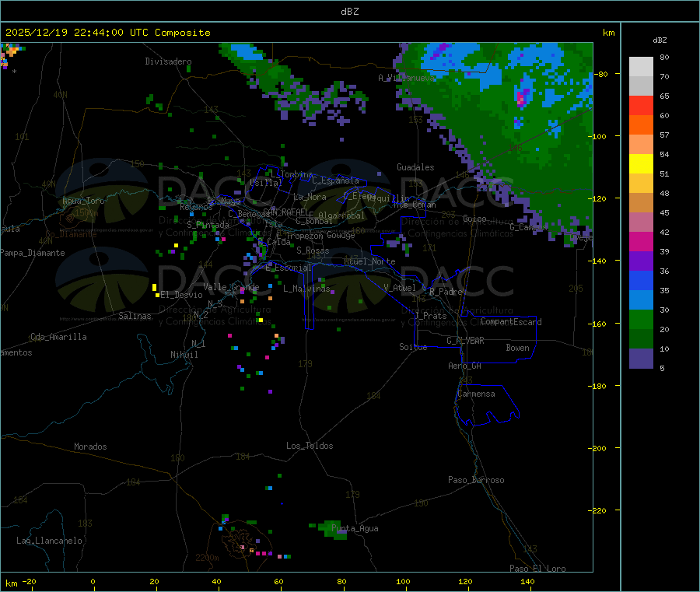Click the magenta high-reflectivity storm core
Viewport: 700px width, 592px height.
click(x=521, y=98)
